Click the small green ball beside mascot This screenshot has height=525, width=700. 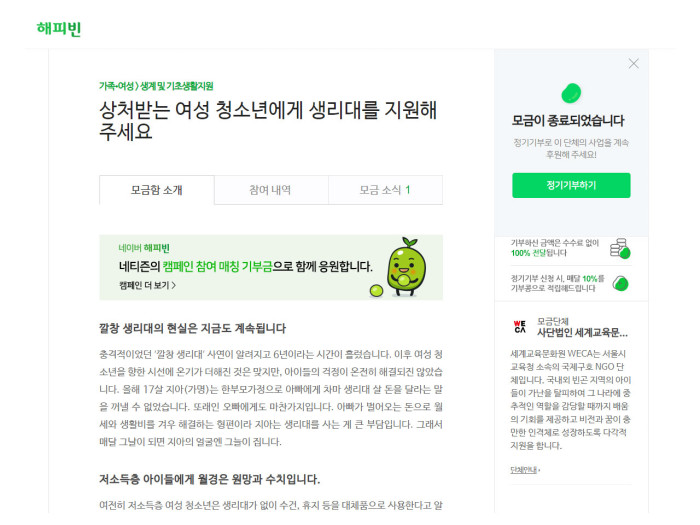tap(376, 291)
